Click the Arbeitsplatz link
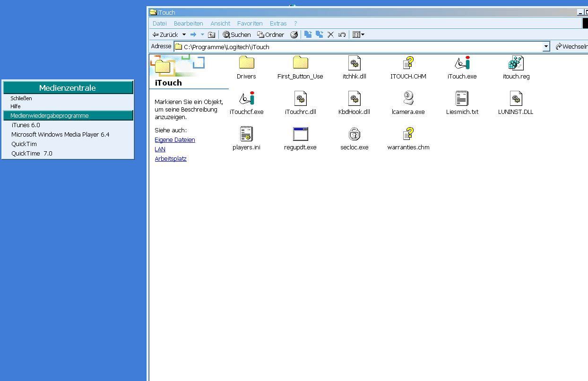Screen dimensions: 588x381 point(171,159)
